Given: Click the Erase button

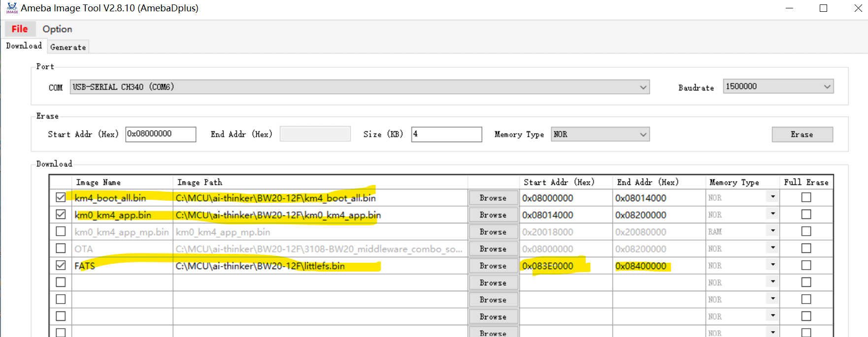Looking at the screenshot, I should pyautogui.click(x=801, y=134).
